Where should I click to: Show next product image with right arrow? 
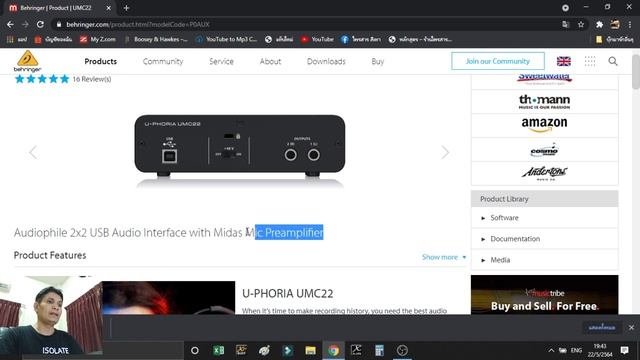point(445,152)
